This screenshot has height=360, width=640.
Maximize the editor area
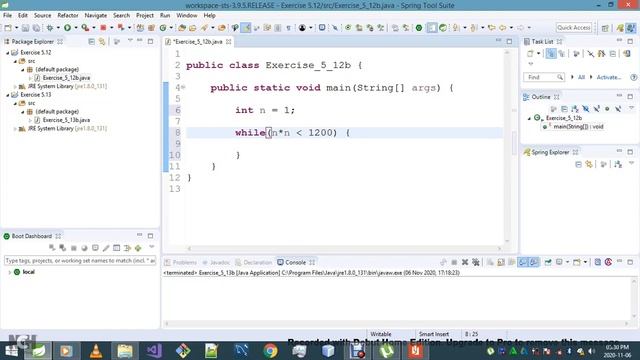click(509, 41)
